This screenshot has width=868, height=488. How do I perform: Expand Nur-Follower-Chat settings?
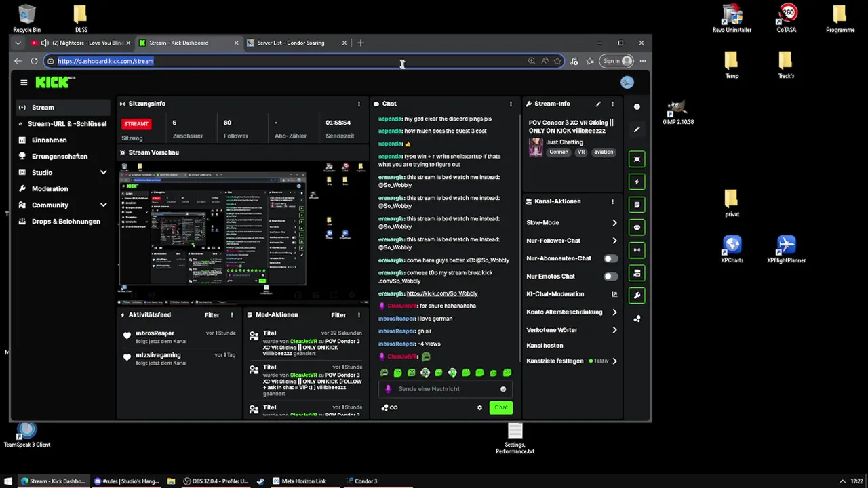point(614,241)
